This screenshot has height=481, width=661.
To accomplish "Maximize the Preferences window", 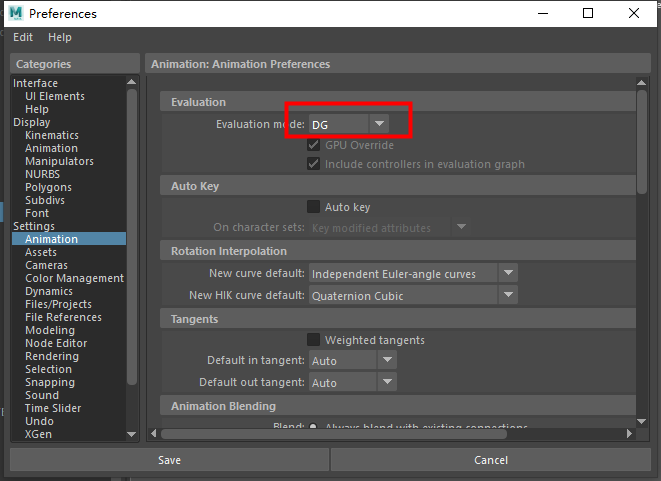I will (588, 13).
